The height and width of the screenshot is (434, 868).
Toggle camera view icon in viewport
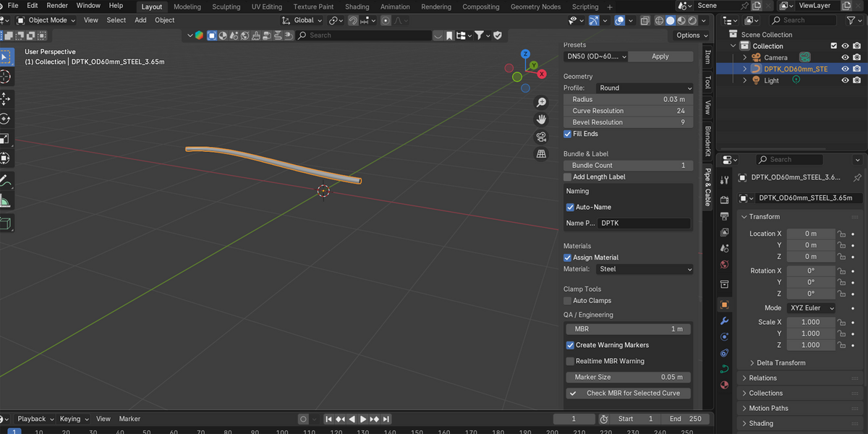point(541,137)
